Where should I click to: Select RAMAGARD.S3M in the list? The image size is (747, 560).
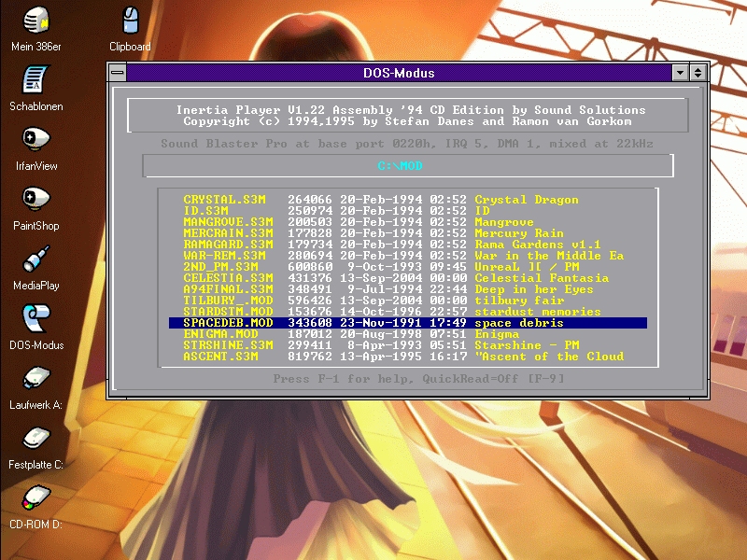click(x=408, y=245)
